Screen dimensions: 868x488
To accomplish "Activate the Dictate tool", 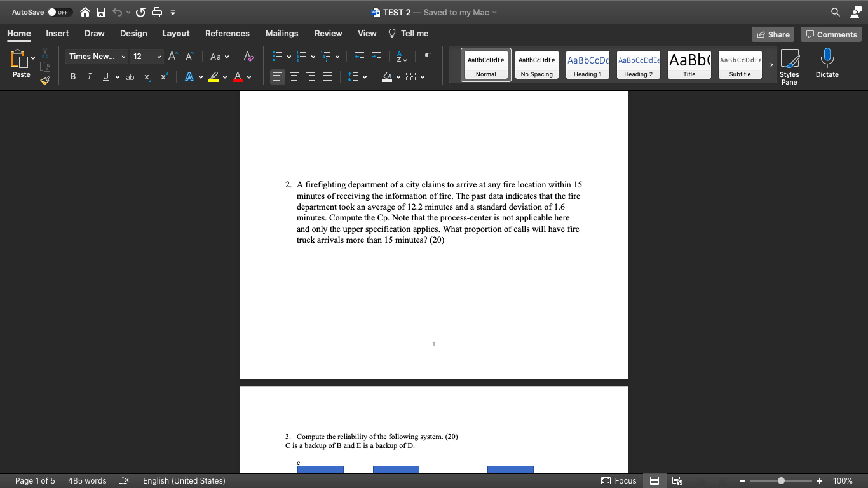I will 827,63.
